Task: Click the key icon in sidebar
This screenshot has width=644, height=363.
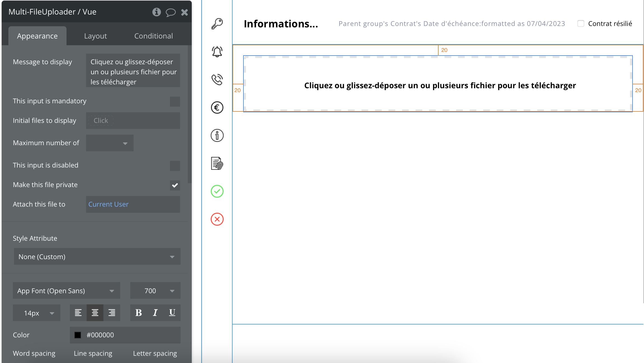Action: [x=217, y=24]
